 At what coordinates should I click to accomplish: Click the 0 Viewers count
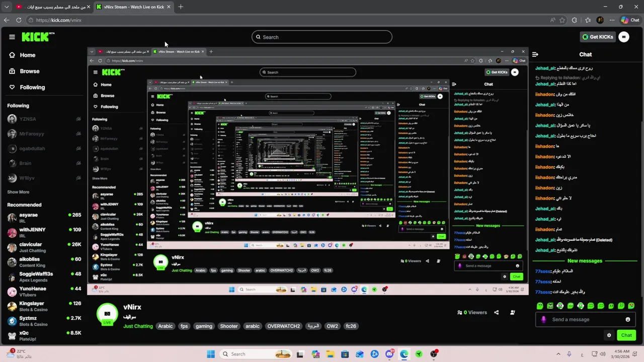[472, 312]
